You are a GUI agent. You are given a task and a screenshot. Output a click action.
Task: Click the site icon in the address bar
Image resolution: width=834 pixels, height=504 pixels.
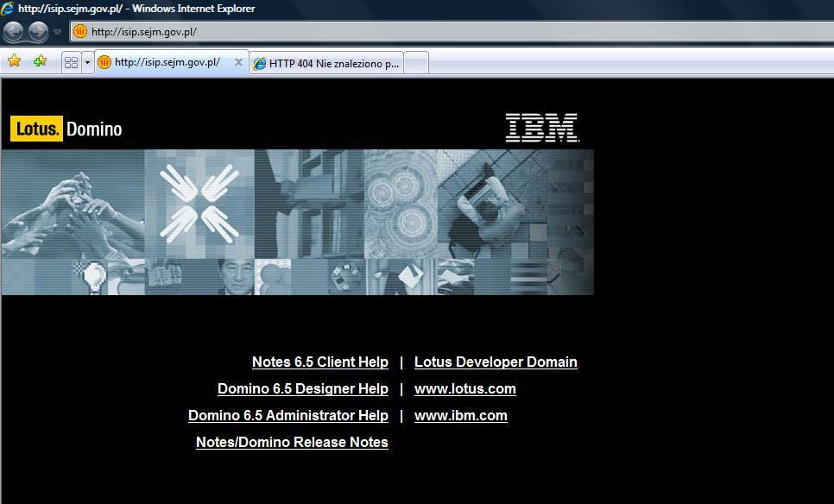pos(79,31)
